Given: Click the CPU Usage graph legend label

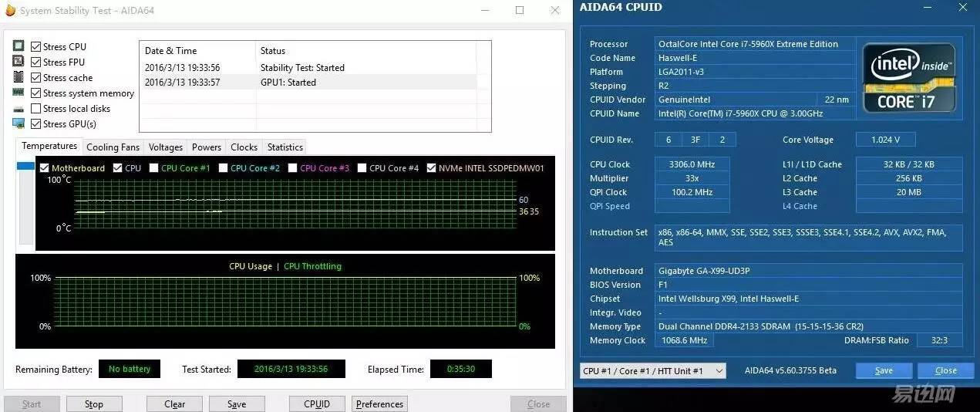Looking at the screenshot, I should pyautogui.click(x=250, y=266).
